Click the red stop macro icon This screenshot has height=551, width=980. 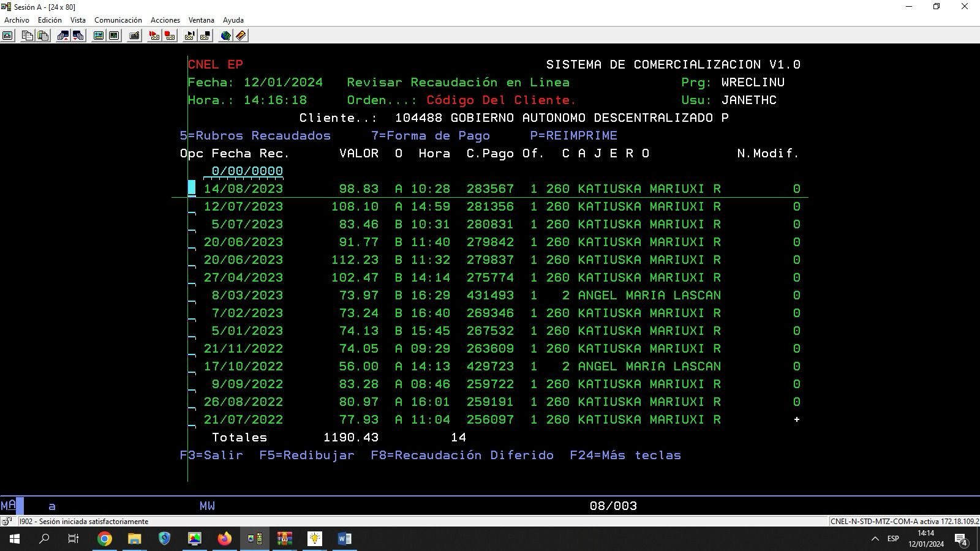click(170, 36)
